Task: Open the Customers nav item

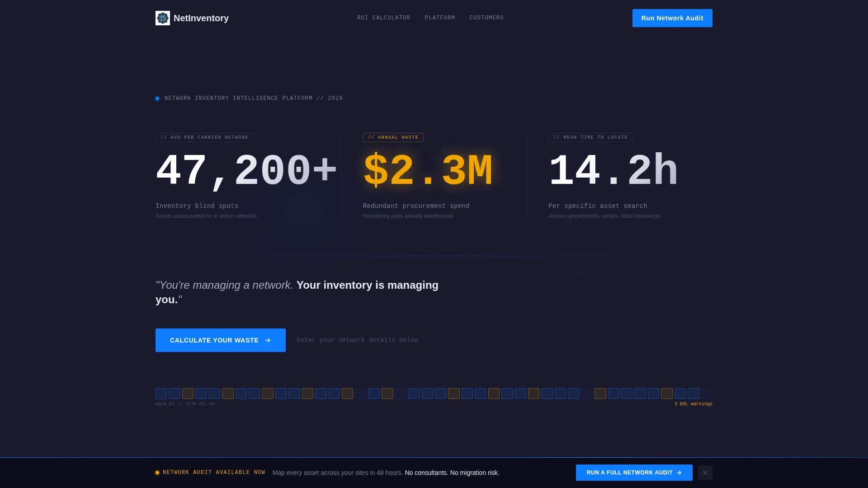Action: [x=486, y=18]
